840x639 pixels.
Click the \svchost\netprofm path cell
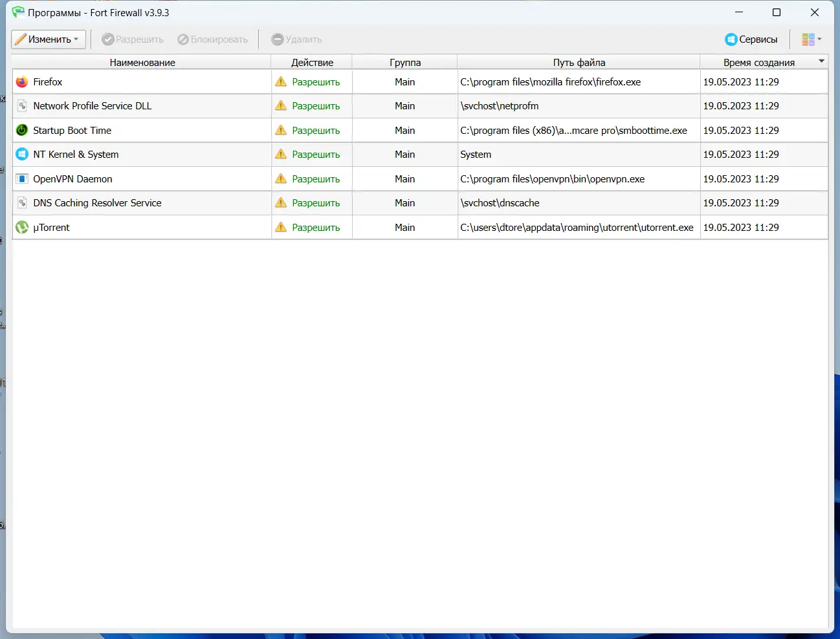pyautogui.click(x=579, y=106)
